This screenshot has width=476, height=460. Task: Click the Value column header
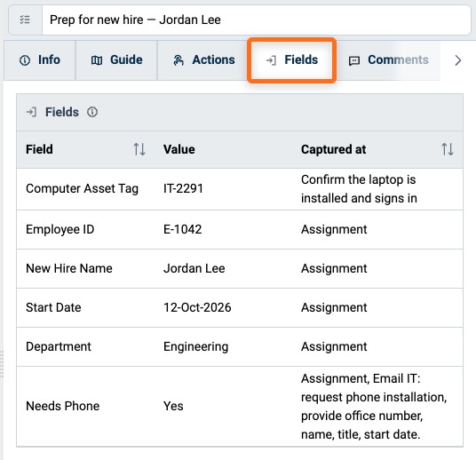click(179, 149)
